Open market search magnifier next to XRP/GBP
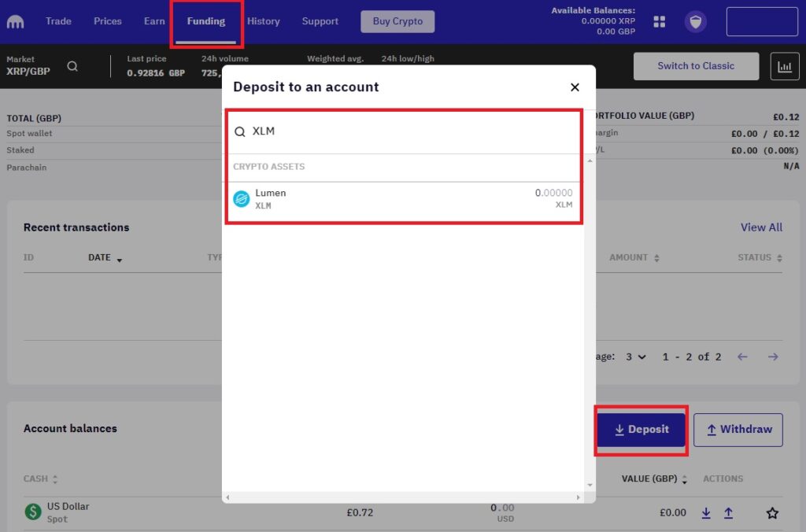Image resolution: width=806 pixels, height=532 pixels. coord(72,66)
